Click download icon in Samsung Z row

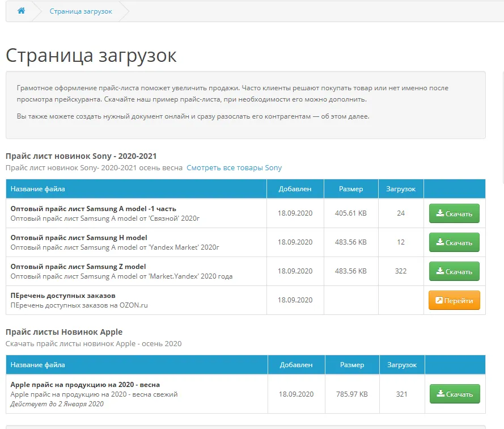point(439,272)
